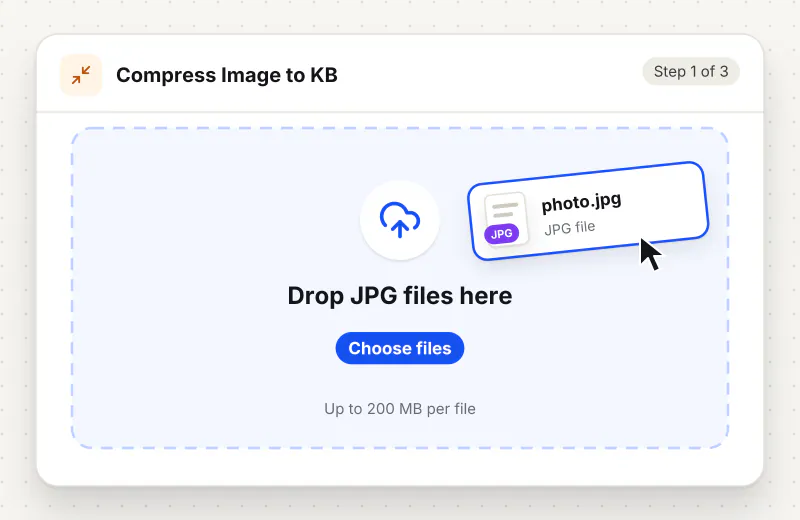Click the compress arrows icon in header

pos(81,75)
